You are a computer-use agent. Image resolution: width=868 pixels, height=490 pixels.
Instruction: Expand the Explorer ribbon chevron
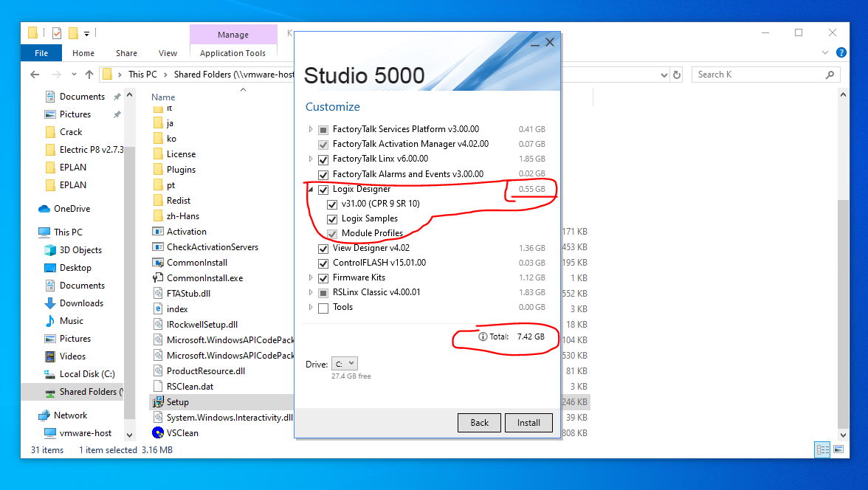coord(825,52)
